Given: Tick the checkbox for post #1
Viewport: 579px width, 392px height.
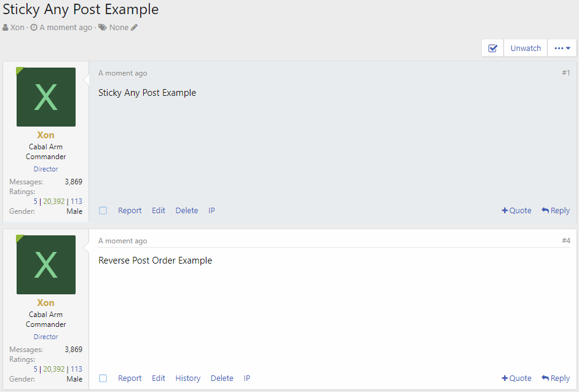Looking at the screenshot, I should point(103,211).
